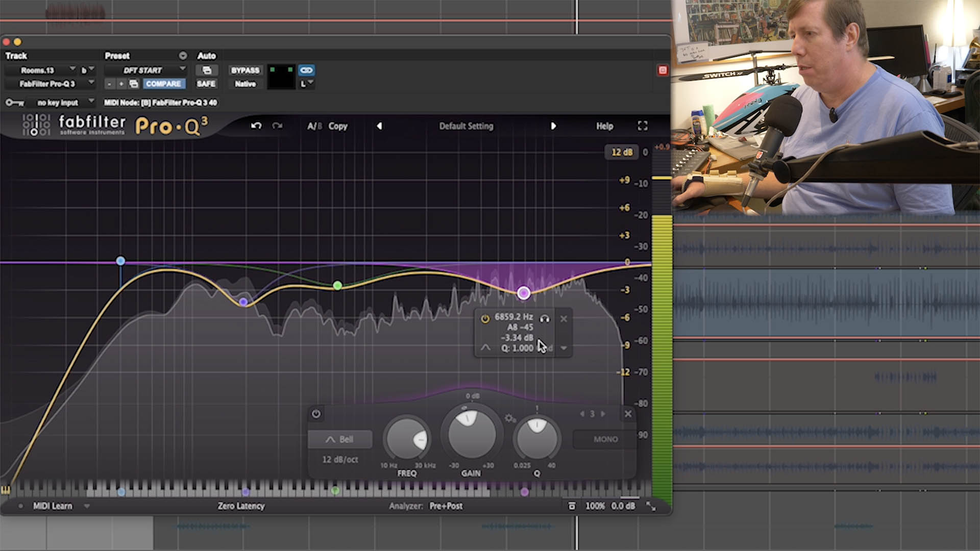Open the gain-Q interaction gear icon

coord(509,418)
